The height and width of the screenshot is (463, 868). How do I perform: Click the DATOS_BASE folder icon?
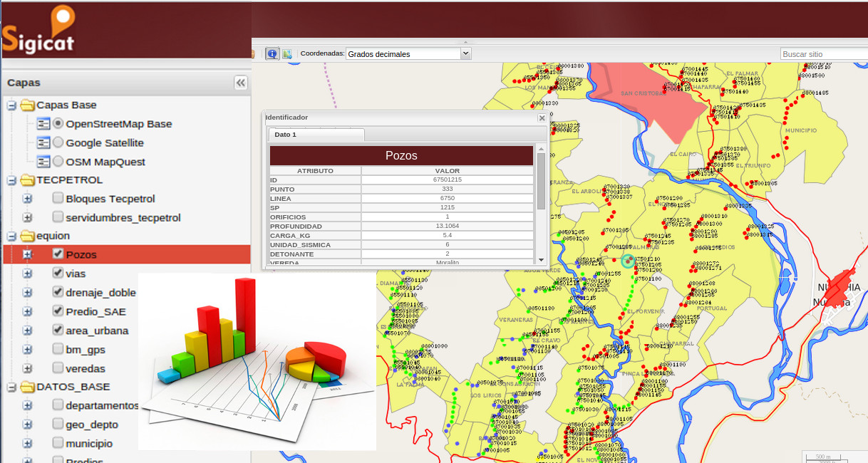click(27, 387)
